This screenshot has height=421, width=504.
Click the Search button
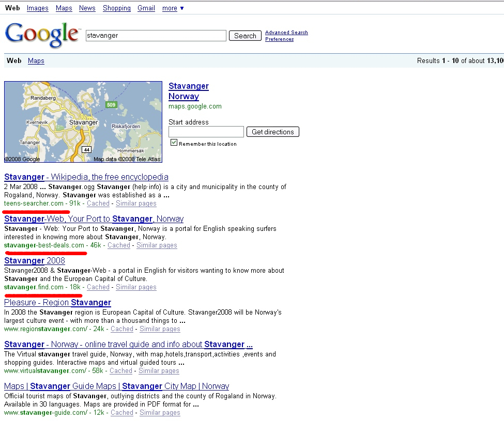coord(245,36)
